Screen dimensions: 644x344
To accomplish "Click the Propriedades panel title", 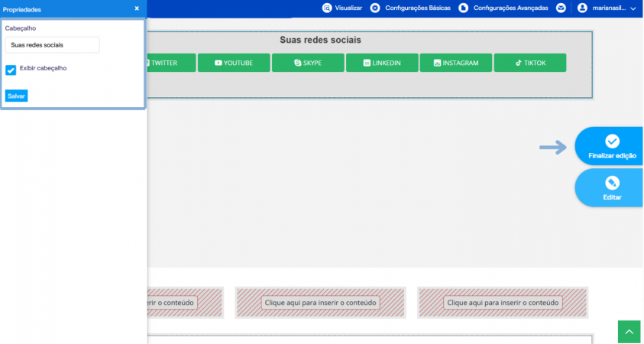I will (21, 9).
